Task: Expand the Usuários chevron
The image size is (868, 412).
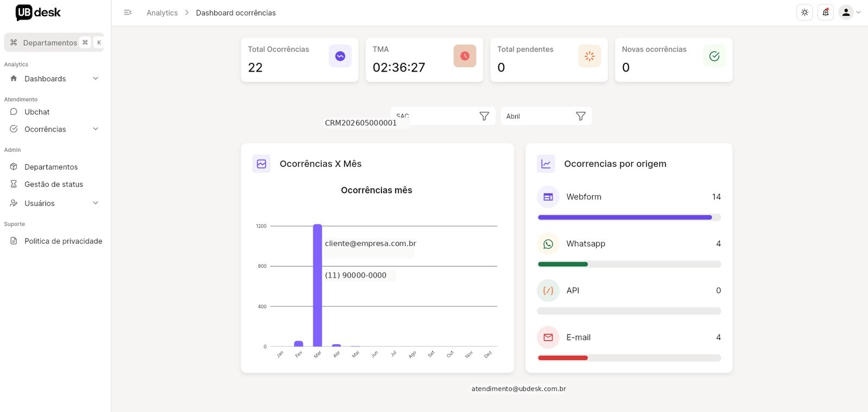Action: [95, 203]
